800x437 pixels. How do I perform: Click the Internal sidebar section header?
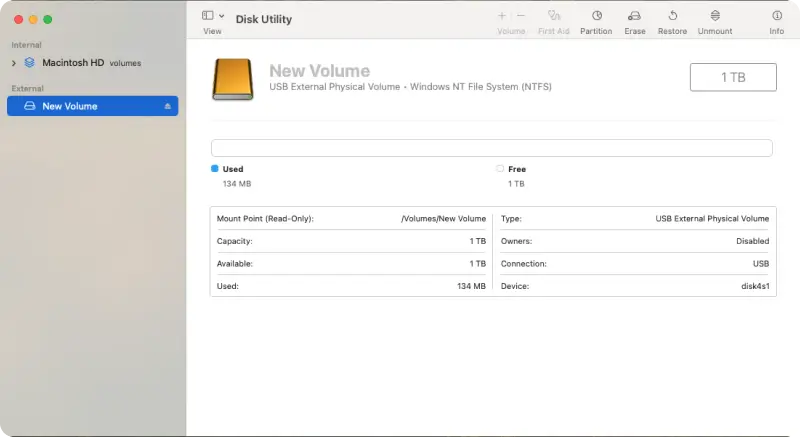pyautogui.click(x=27, y=45)
